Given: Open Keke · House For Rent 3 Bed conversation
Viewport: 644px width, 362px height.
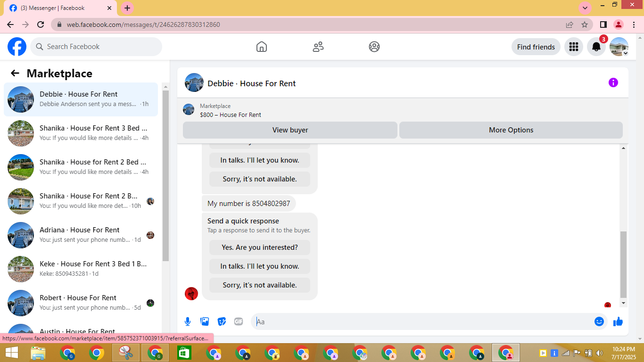Looking at the screenshot, I should pyautogui.click(x=81, y=269).
